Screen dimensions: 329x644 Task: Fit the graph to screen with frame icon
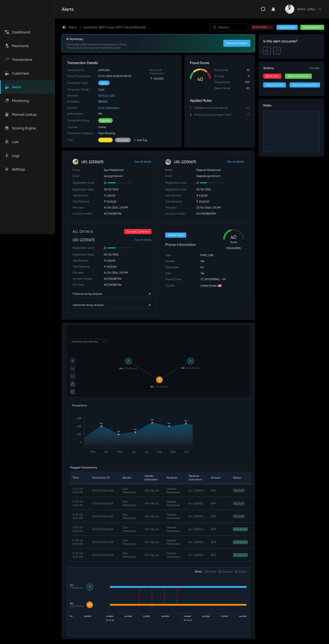(x=72, y=376)
